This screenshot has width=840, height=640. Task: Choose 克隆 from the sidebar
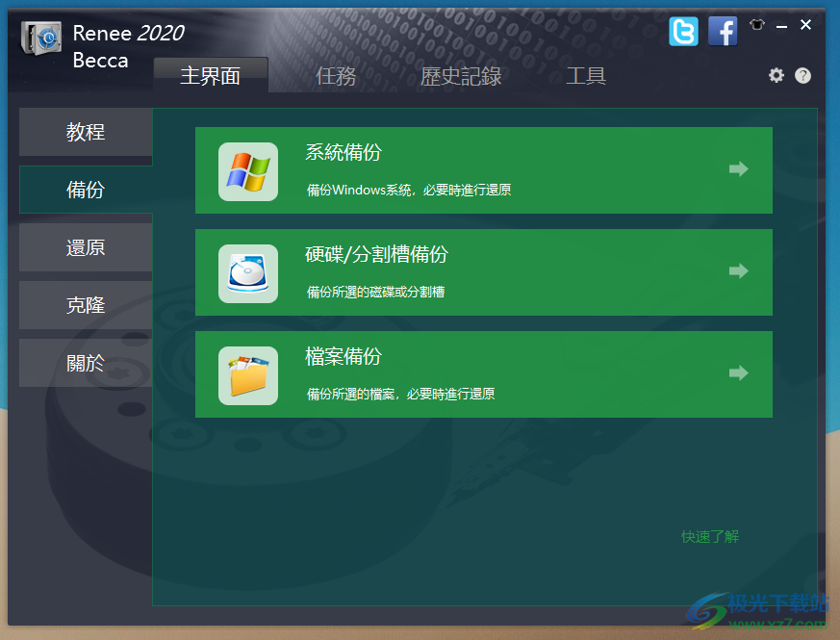pos(86,305)
